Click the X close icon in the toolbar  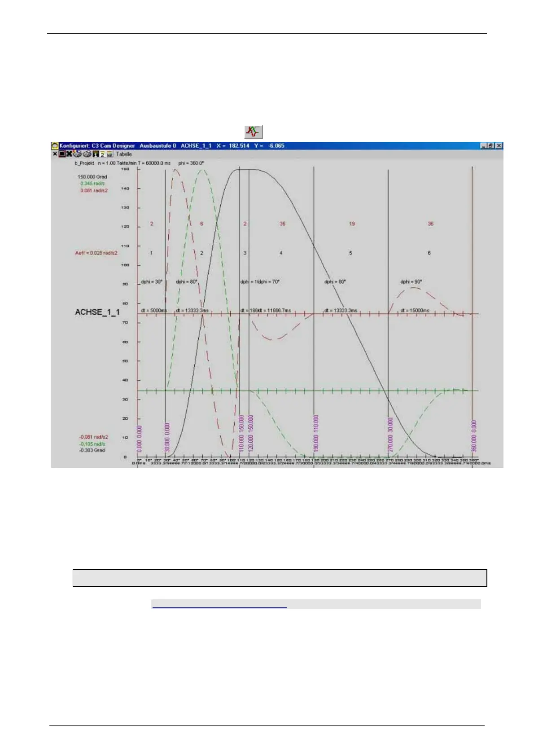point(55,154)
